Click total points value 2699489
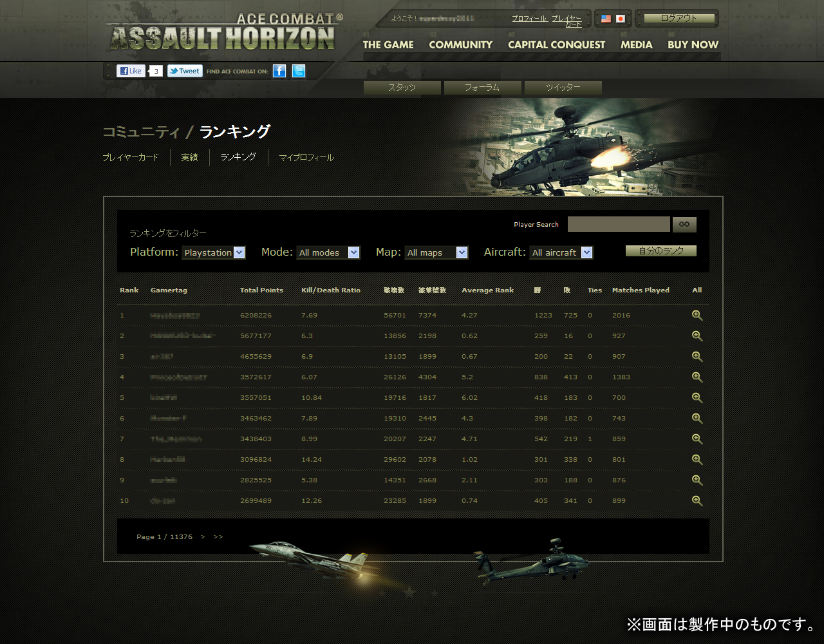The image size is (824, 644). (256, 501)
